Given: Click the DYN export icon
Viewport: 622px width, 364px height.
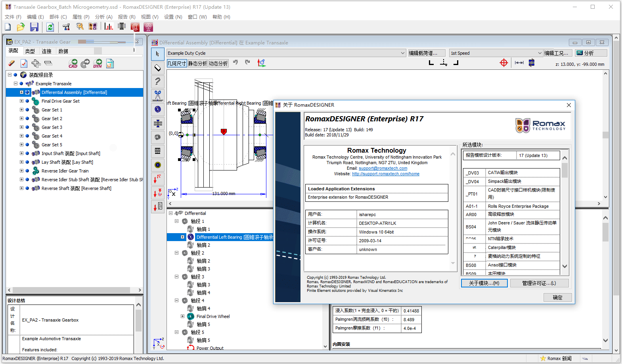Looking at the screenshot, I should 98,63.
